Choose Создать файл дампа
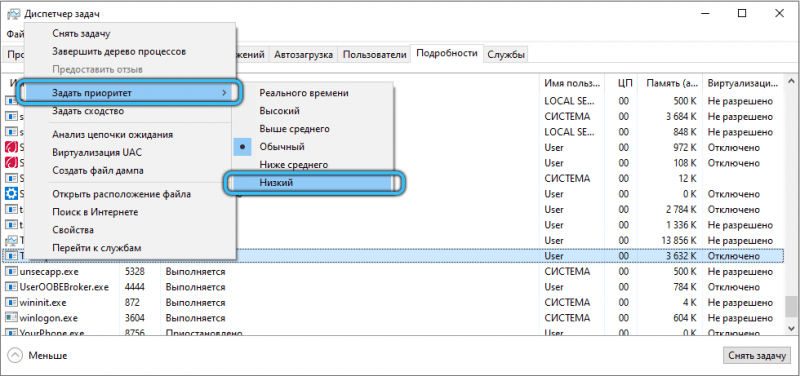Viewport: 800px width, 376px height. click(97, 170)
